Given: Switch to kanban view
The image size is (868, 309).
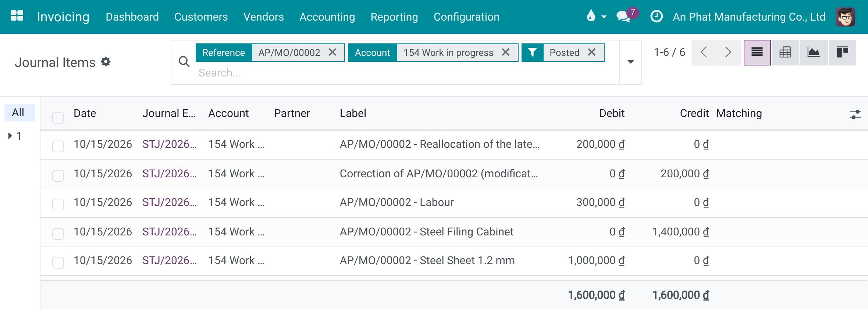Looking at the screenshot, I should coord(842,52).
